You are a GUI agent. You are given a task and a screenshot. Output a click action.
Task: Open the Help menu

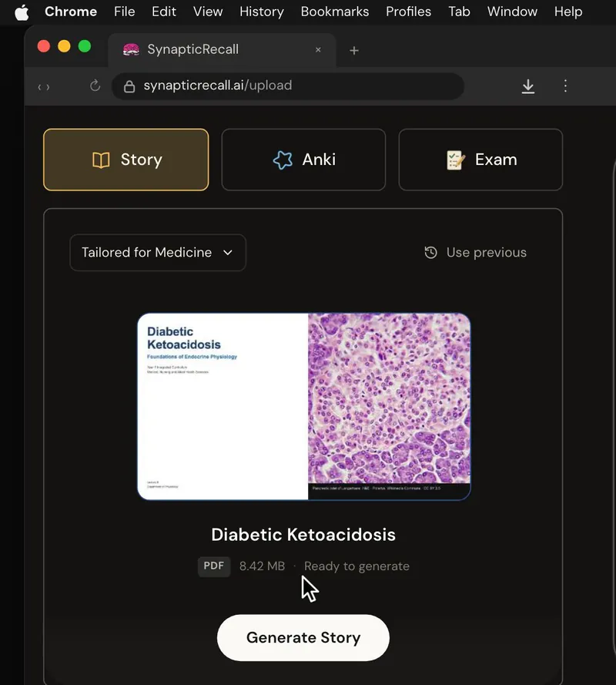(x=568, y=12)
